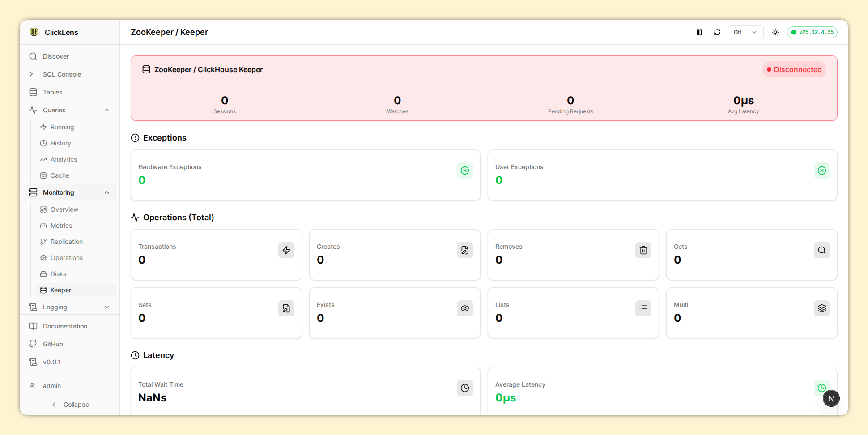Click the ClickLens logo icon

tap(34, 32)
